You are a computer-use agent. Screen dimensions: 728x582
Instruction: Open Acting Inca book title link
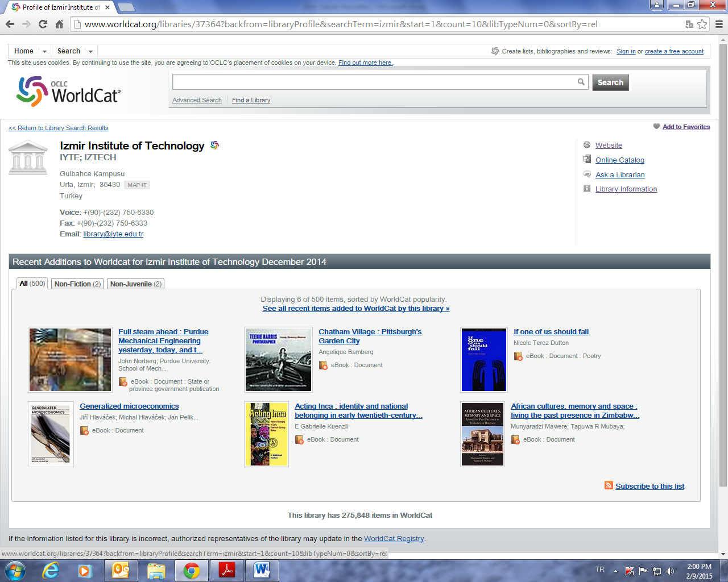[x=358, y=410]
